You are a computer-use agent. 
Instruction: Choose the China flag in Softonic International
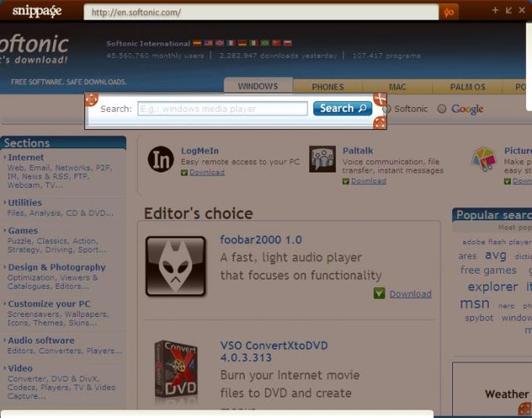click(x=276, y=43)
